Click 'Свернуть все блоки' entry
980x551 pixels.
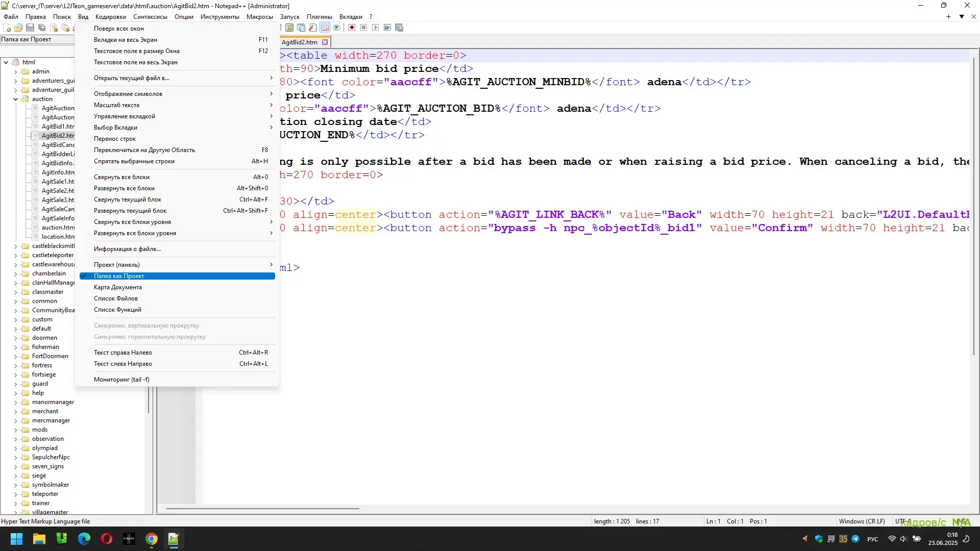(177, 177)
